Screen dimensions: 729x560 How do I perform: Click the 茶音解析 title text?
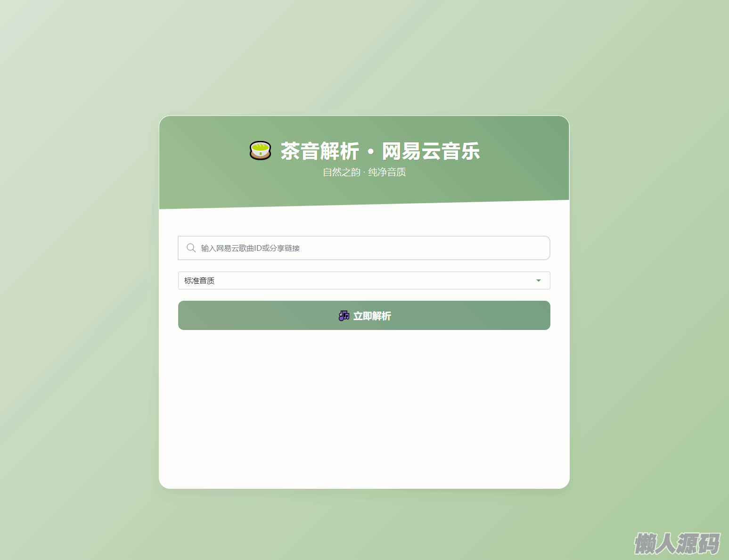tap(320, 151)
